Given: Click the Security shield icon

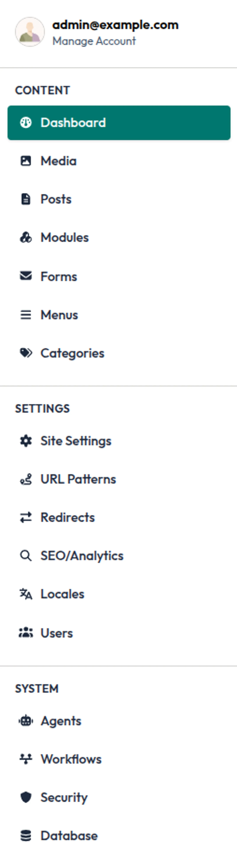Looking at the screenshot, I should pyautogui.click(x=26, y=797).
